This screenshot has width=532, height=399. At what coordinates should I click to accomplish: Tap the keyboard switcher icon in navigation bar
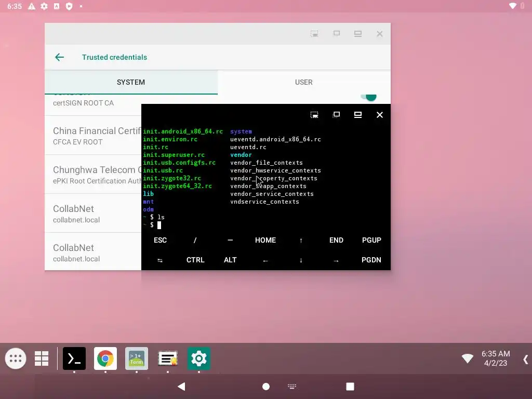pyautogui.click(x=292, y=387)
